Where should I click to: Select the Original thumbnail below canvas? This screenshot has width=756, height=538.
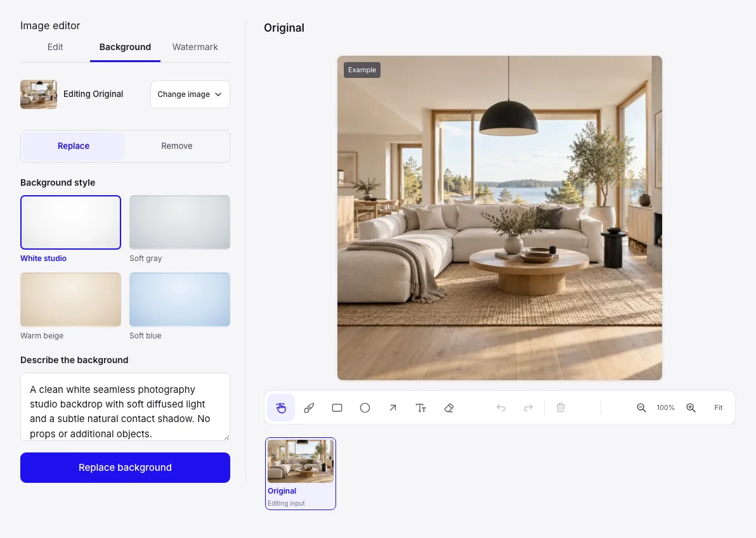301,473
